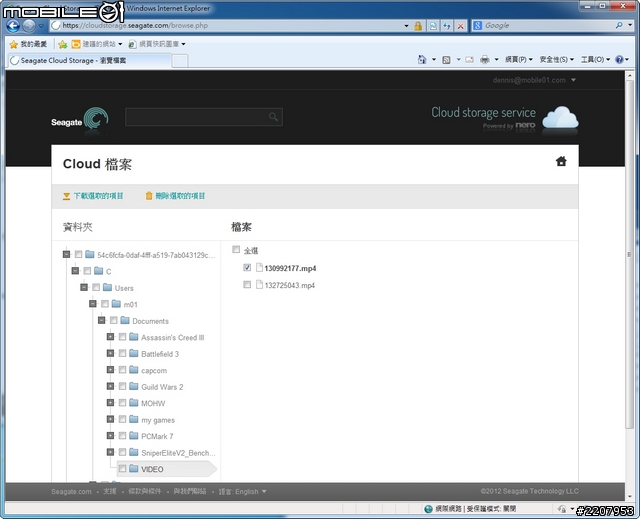Click the read mail toolbar icon

coord(469,60)
